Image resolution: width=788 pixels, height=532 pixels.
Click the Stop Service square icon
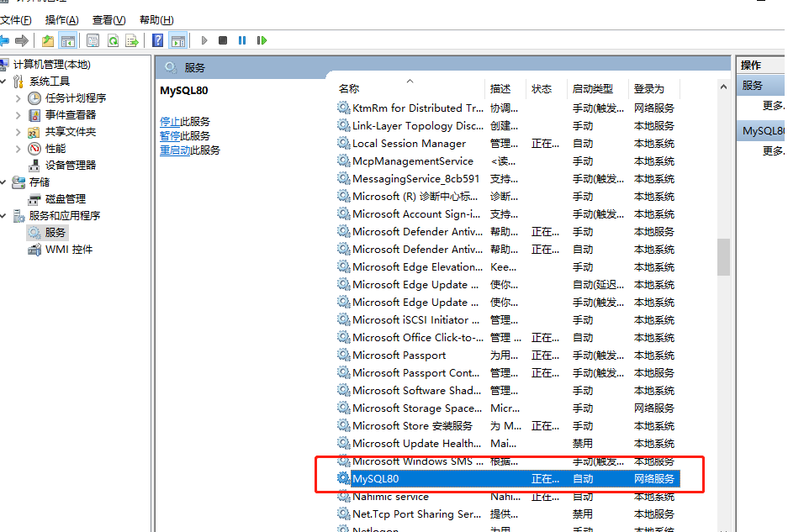point(223,40)
